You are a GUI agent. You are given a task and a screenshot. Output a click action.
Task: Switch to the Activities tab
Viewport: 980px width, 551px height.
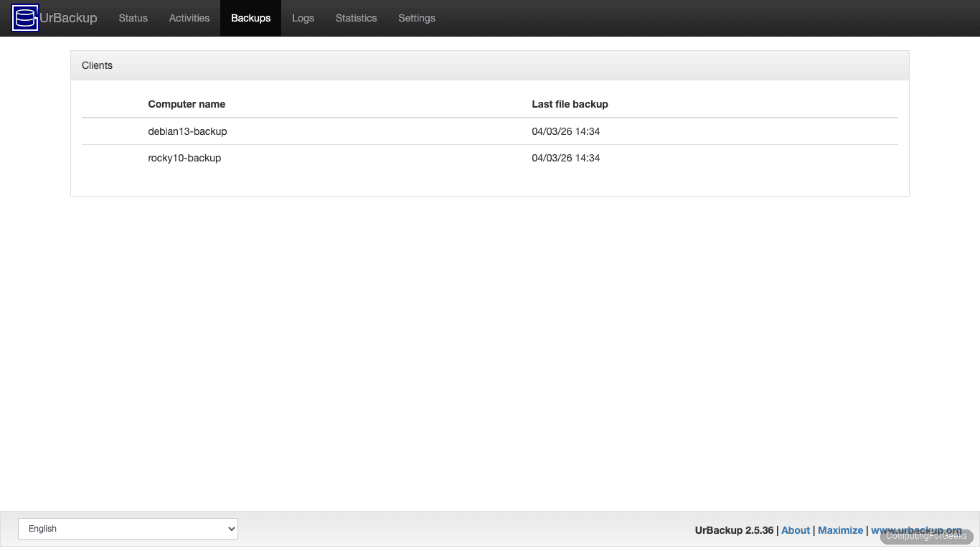tap(189, 18)
